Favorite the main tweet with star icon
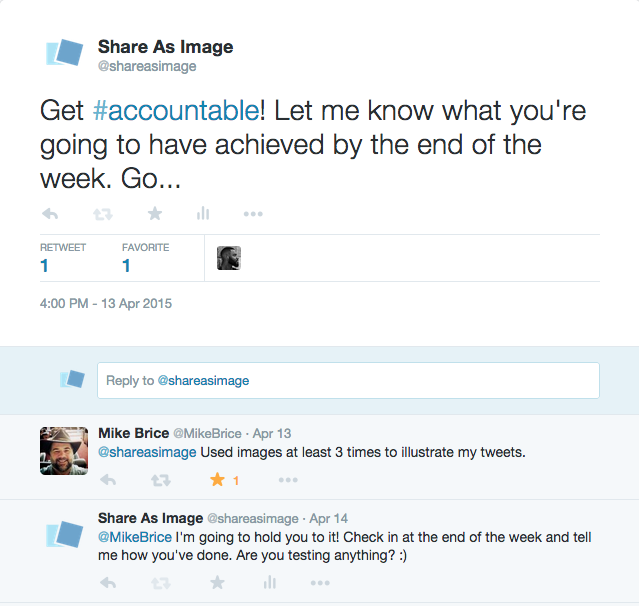This screenshot has width=639, height=606. tap(155, 213)
